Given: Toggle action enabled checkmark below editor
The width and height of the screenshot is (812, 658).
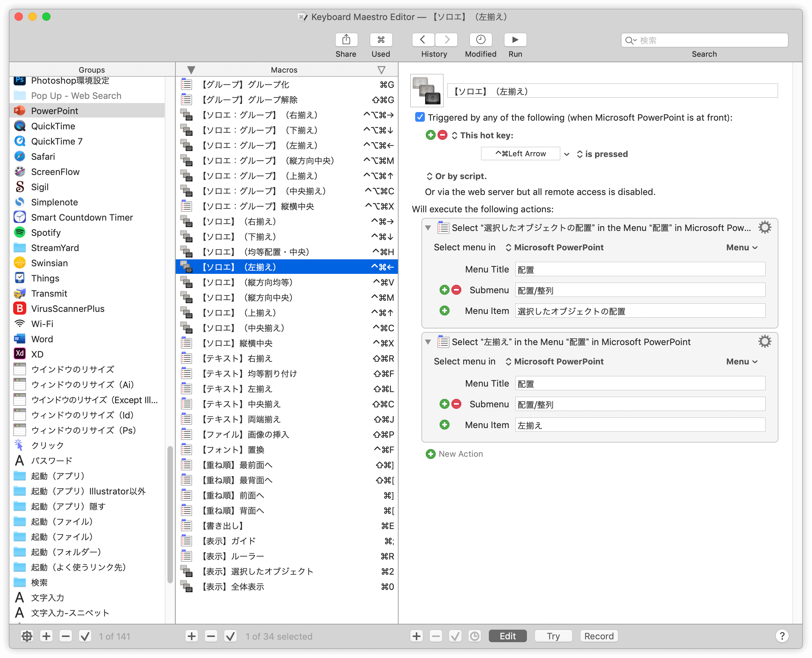Looking at the screenshot, I should click(455, 636).
